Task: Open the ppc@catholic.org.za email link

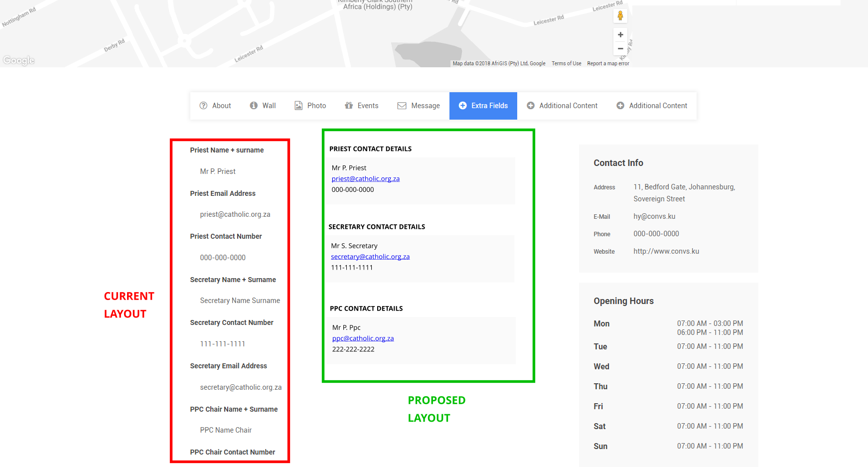Action: coord(363,338)
